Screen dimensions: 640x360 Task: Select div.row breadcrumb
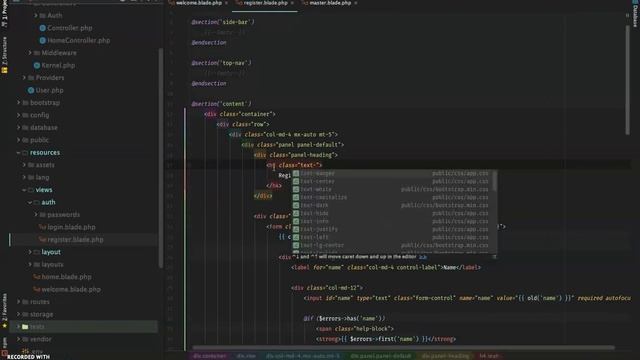tap(246, 356)
